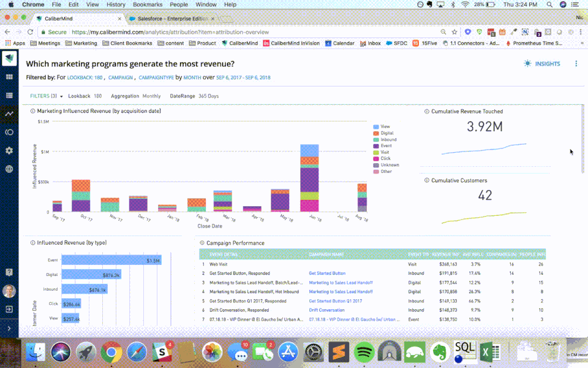The image size is (588, 368).
Task: Click the sign-out icon in the sidebar
Action: click(9, 310)
